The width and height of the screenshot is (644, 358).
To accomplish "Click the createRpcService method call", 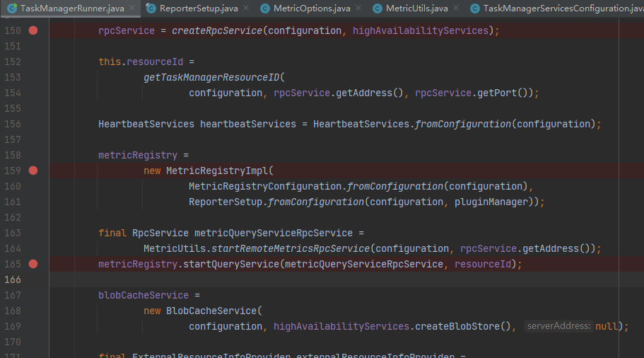I will pos(217,31).
